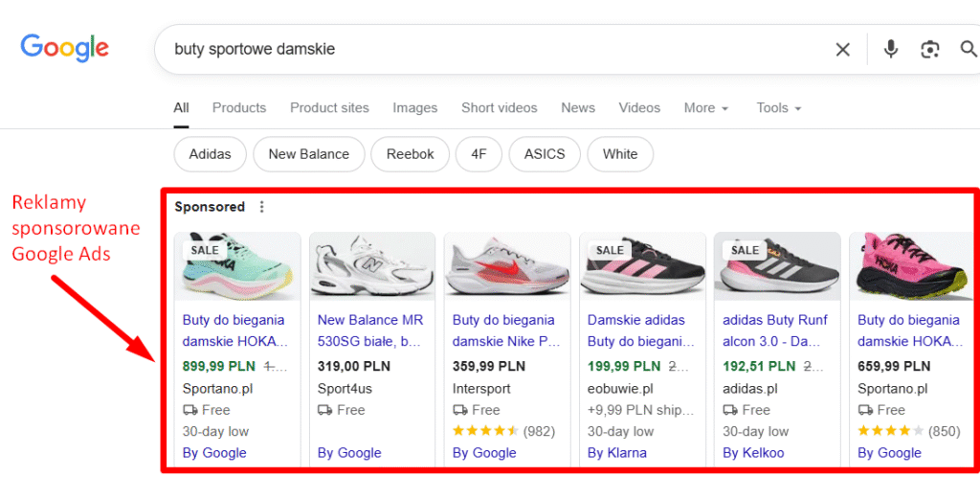The height and width of the screenshot is (477, 980).
Task: Click the adidas.pl seller name
Action: click(750, 388)
